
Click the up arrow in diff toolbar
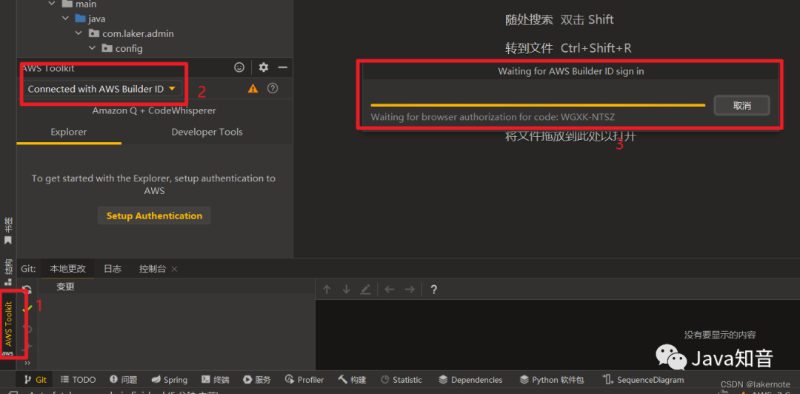[x=327, y=289]
